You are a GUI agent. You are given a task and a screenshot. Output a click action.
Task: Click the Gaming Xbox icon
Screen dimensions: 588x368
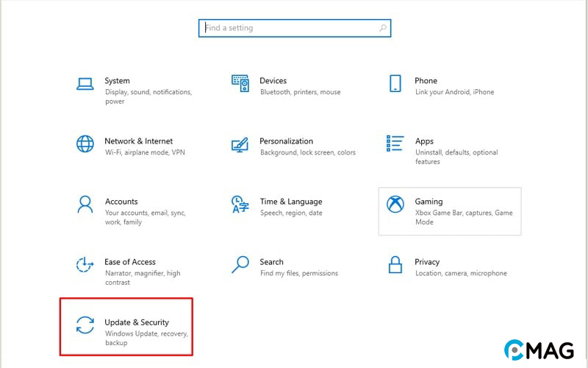tap(395, 204)
